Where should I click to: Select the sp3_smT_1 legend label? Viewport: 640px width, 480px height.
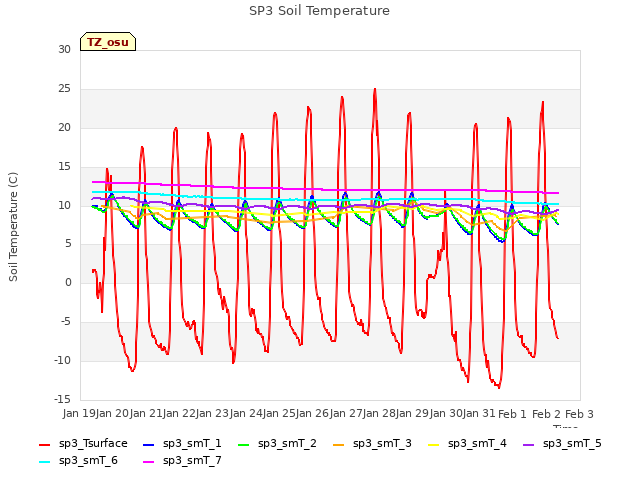pos(192,444)
